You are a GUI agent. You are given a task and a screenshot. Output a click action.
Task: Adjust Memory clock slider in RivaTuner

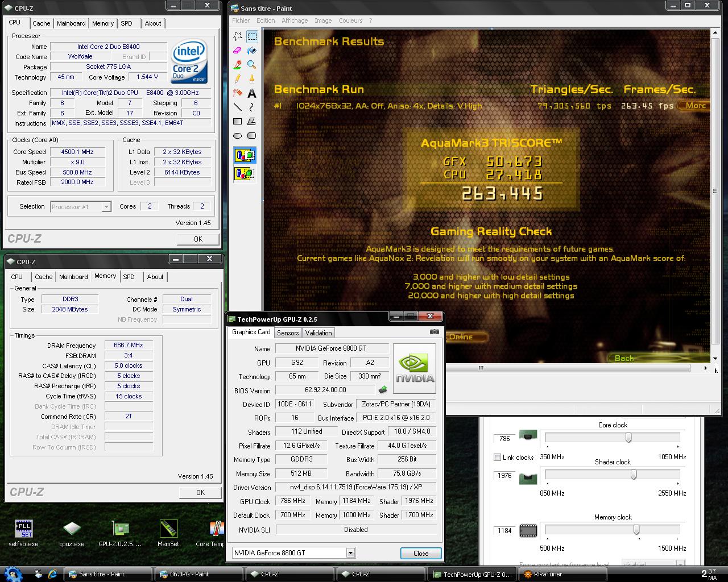[x=636, y=530]
